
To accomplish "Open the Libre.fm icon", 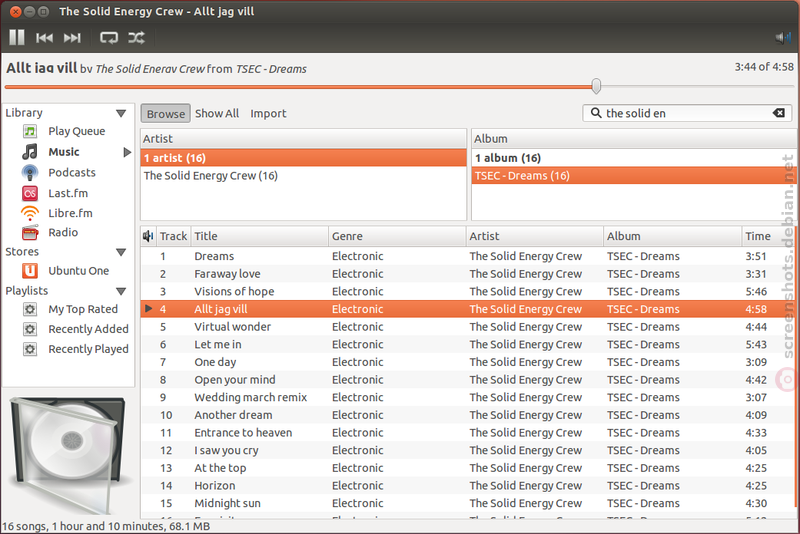I will point(30,213).
